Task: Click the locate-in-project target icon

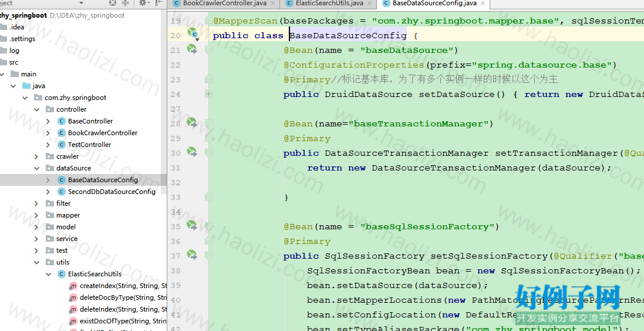Action: [x=113, y=4]
